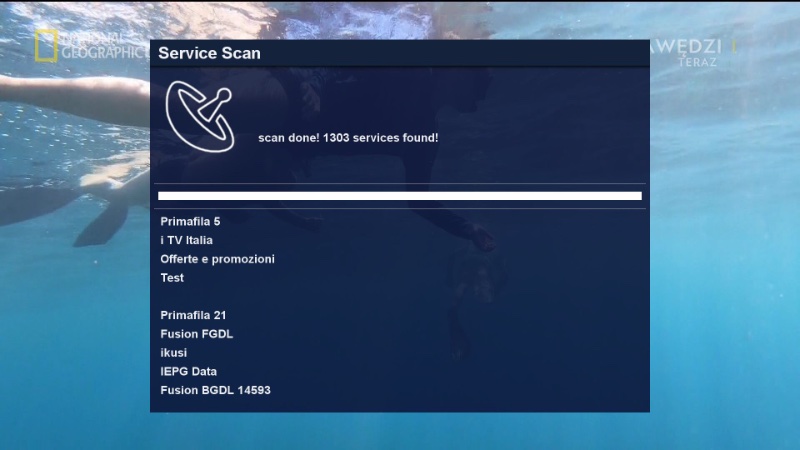
Task: Click the TERAZ label in the top-right corner
Action: tap(696, 62)
